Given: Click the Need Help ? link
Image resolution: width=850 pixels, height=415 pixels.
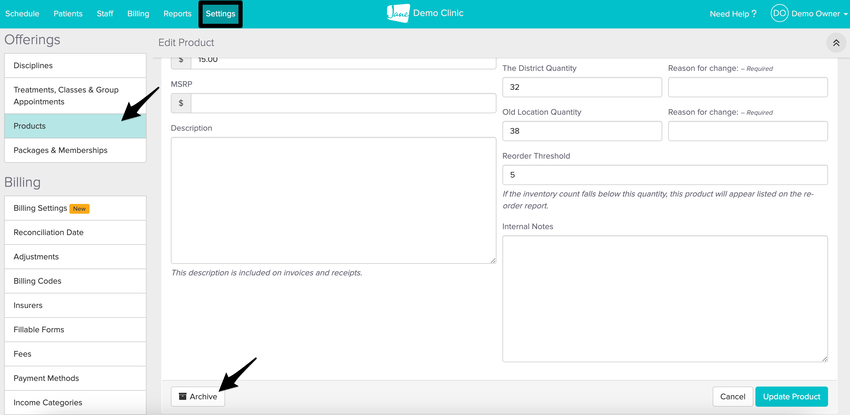Looking at the screenshot, I should (733, 14).
